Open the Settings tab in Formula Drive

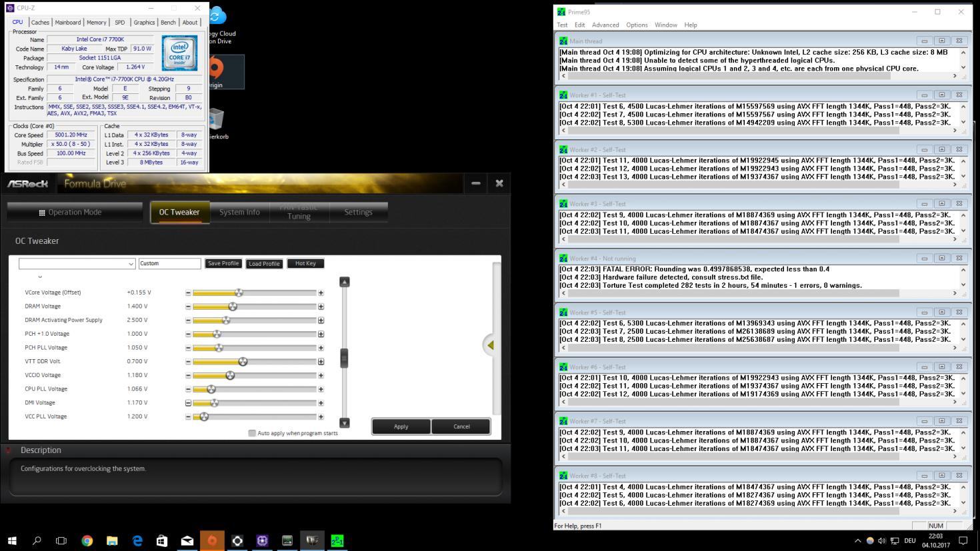358,213
